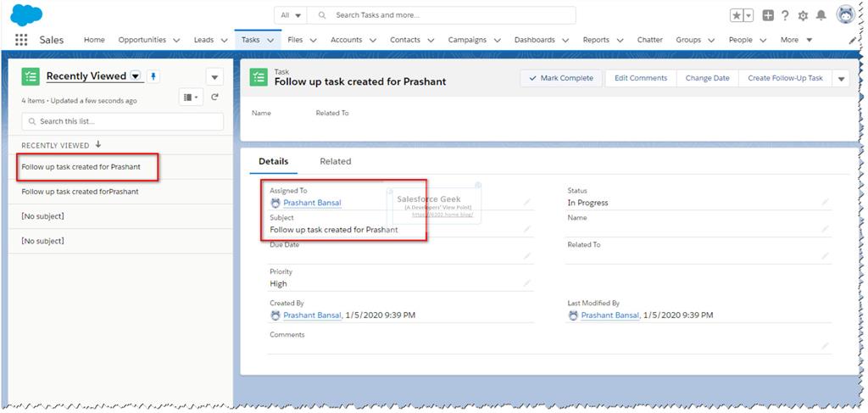Select the Details tab
Screen dimensions: 868x413
tap(274, 162)
